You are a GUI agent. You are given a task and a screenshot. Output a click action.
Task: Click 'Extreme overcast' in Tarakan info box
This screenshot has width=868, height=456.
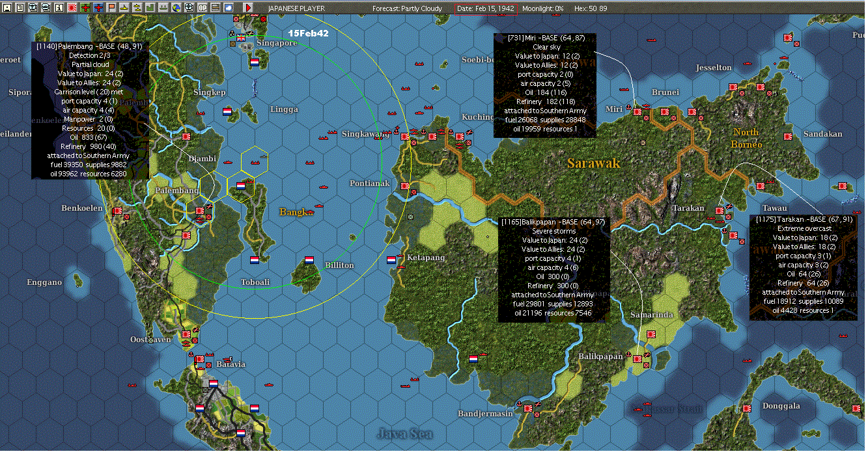click(x=804, y=229)
